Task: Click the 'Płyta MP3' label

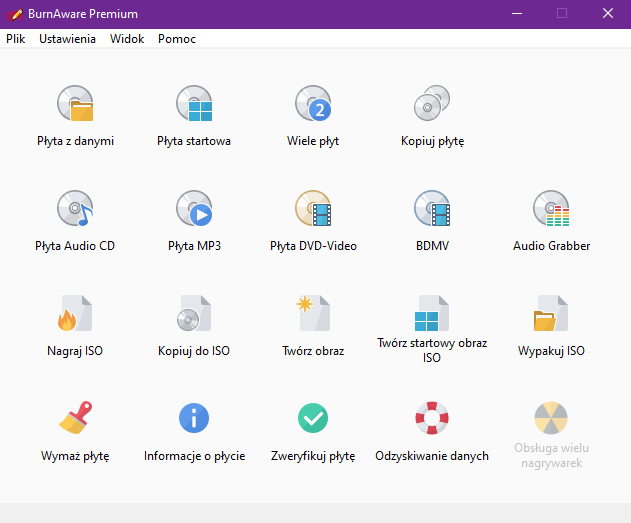Action: (194, 246)
